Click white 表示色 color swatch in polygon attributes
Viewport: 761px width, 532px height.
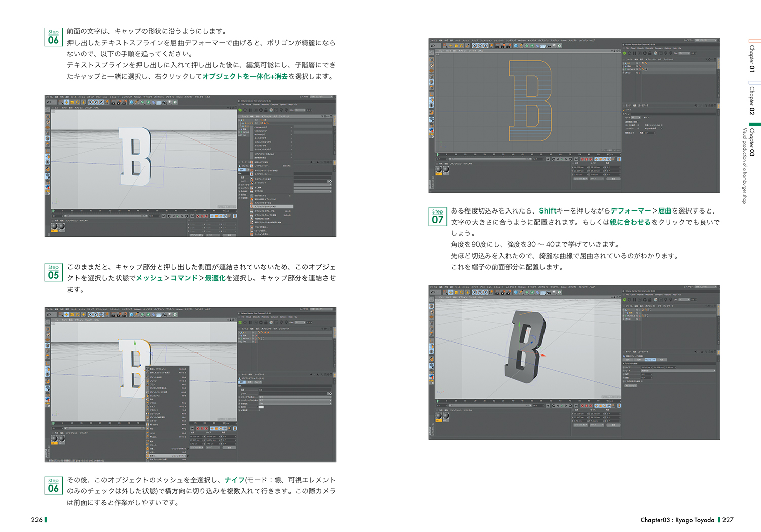pos(261,407)
